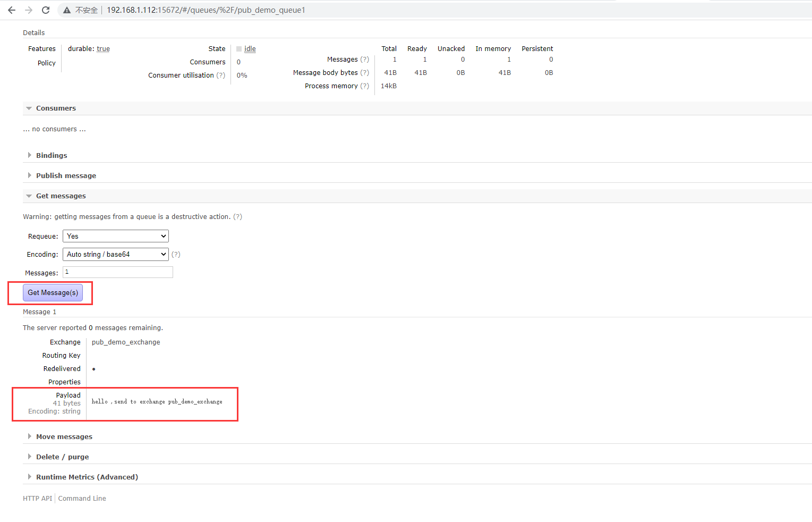812x522 pixels.
Task: Open the Command Line link
Action: click(x=82, y=498)
